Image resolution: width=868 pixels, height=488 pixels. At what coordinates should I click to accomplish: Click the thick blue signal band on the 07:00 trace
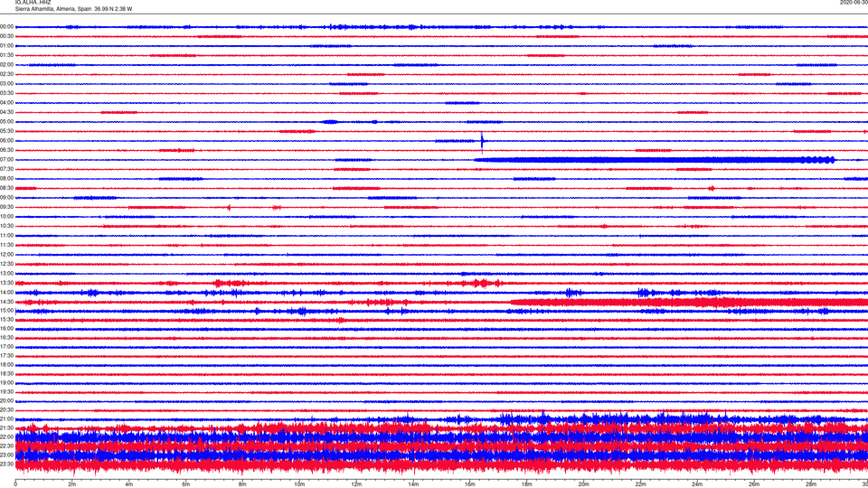[655, 160]
